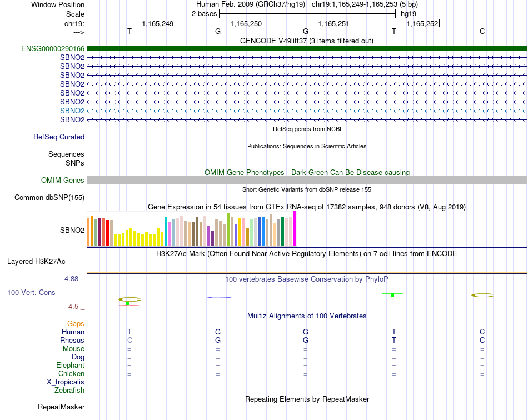Open Repeating Elements by RepeatMasker title
This screenshot has height=420, width=528.
click(307, 399)
